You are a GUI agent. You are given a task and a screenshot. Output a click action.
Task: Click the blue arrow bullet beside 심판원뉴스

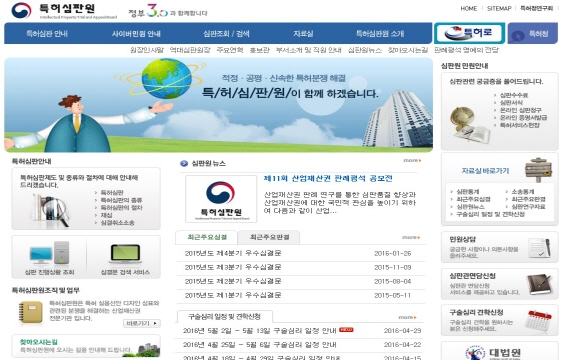tap(184, 164)
